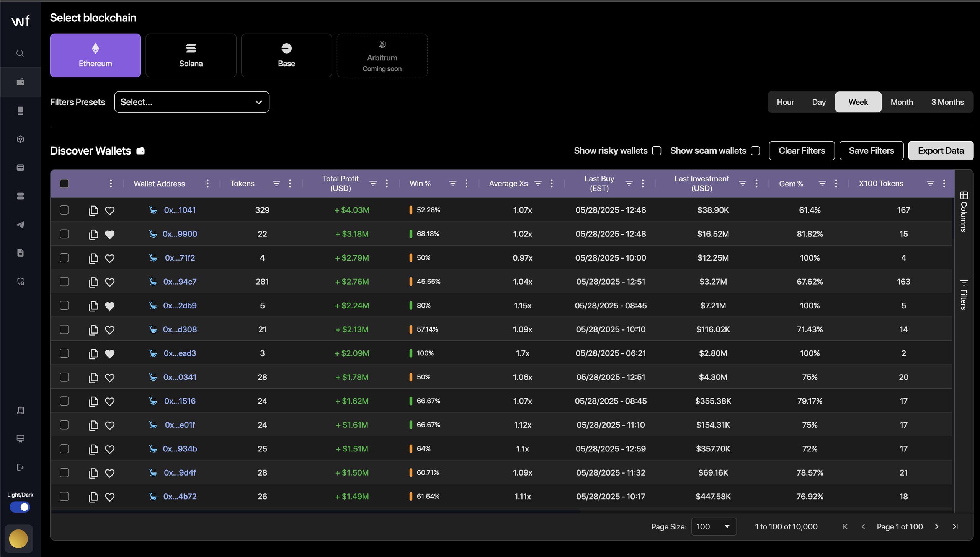This screenshot has width=980, height=557.
Task: Favorite wallet 0x...71f2 with the heart icon
Action: point(110,258)
